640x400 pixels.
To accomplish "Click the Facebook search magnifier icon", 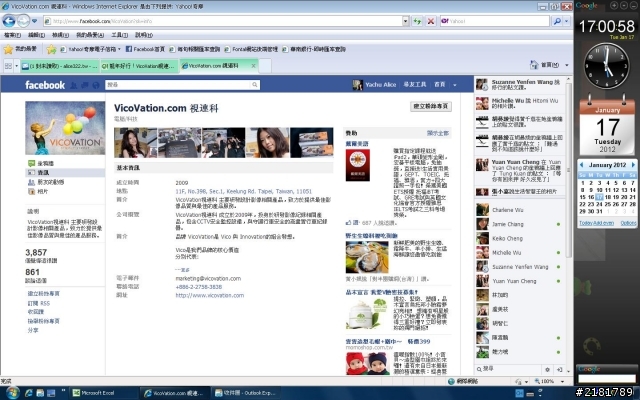I will [255, 84].
